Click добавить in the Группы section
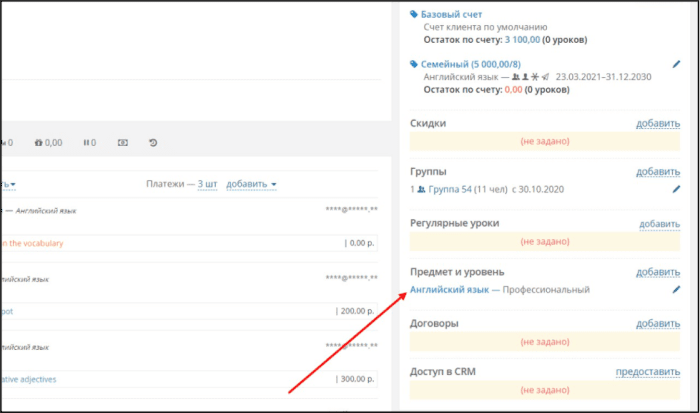700x413 pixels. click(x=658, y=171)
